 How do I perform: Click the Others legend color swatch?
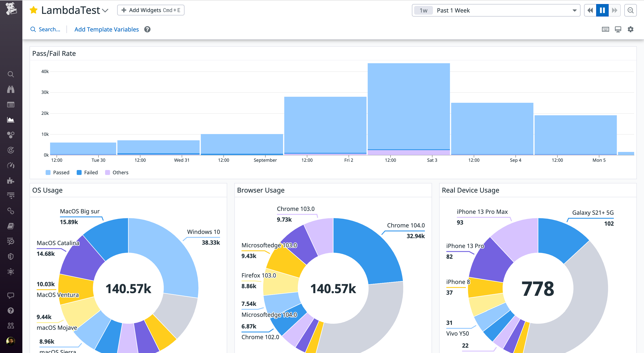pyautogui.click(x=108, y=172)
